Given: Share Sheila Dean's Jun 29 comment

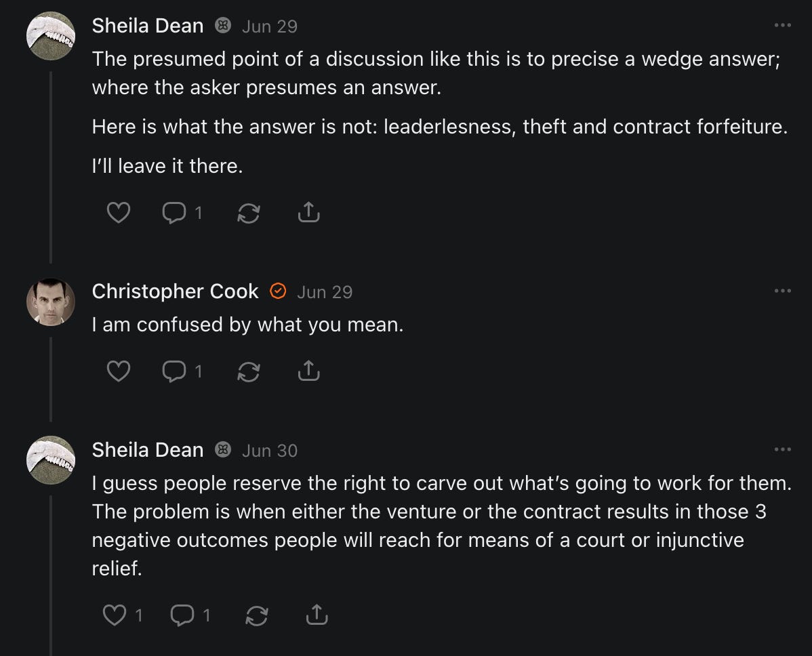Looking at the screenshot, I should point(308,213).
